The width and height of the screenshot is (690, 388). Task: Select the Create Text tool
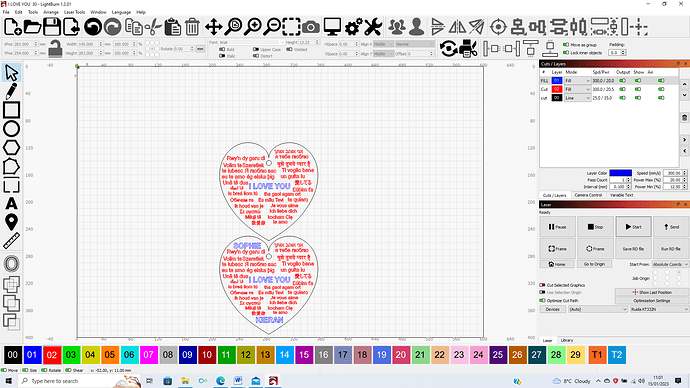11,203
